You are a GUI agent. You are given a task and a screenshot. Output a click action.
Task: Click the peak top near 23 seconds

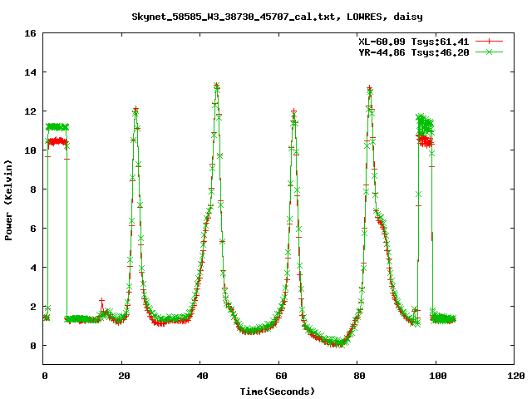tap(135, 109)
